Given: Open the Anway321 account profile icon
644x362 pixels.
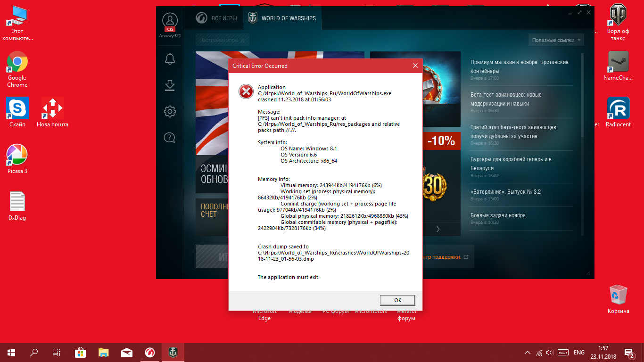Looking at the screenshot, I should point(170,21).
